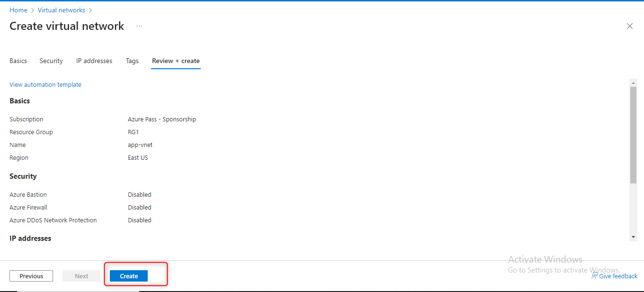
Task: Click the Previous button
Action: click(x=31, y=276)
